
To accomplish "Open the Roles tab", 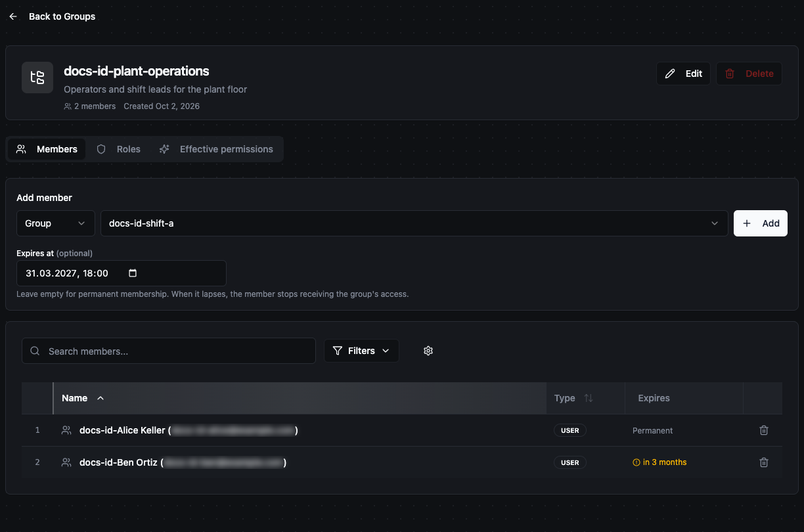I will coord(118,149).
